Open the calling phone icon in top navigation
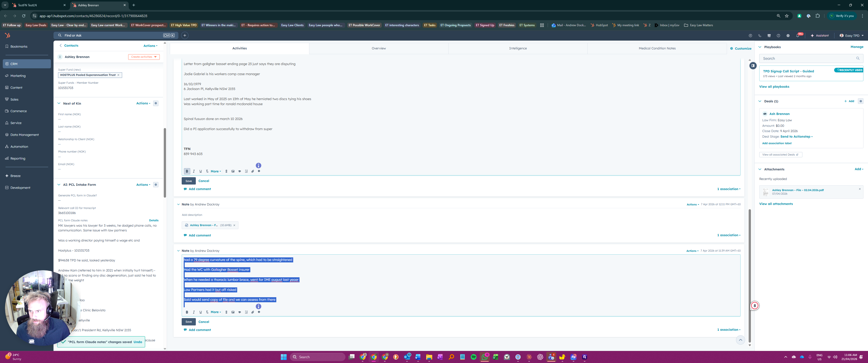The height and width of the screenshot is (363, 868). [x=759, y=35]
